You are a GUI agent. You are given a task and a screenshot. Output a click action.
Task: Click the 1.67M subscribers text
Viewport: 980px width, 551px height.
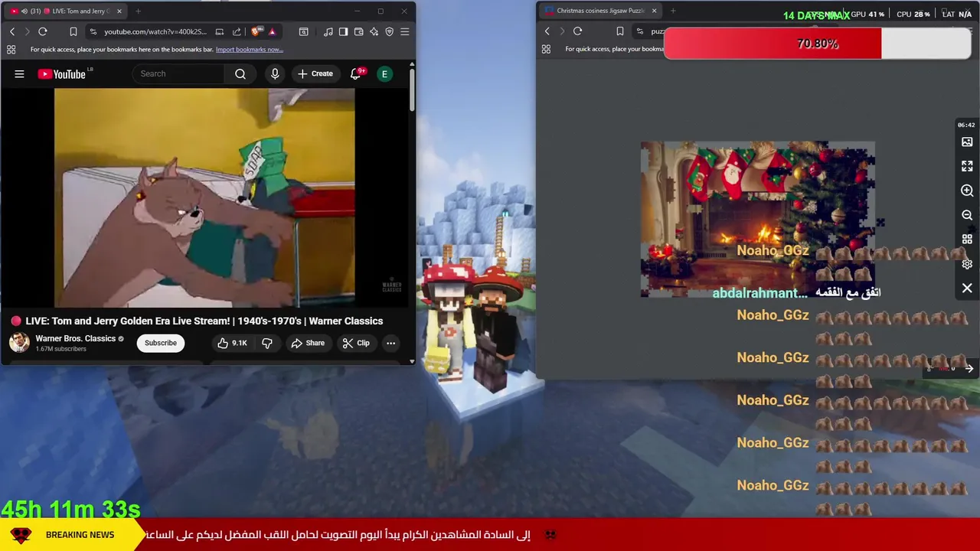coord(60,349)
